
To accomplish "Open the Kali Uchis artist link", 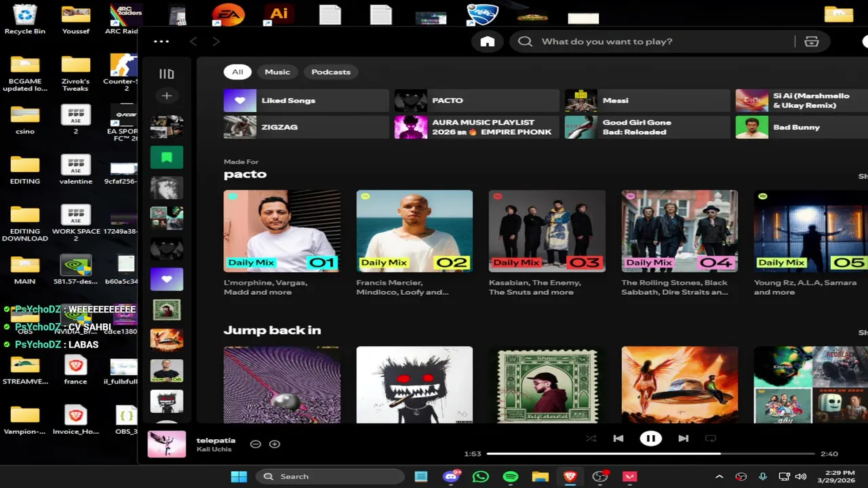I will click(x=214, y=449).
